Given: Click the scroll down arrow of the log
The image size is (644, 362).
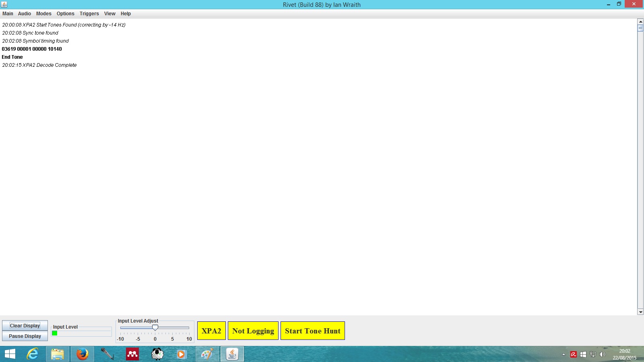Looking at the screenshot, I should [x=640, y=312].
